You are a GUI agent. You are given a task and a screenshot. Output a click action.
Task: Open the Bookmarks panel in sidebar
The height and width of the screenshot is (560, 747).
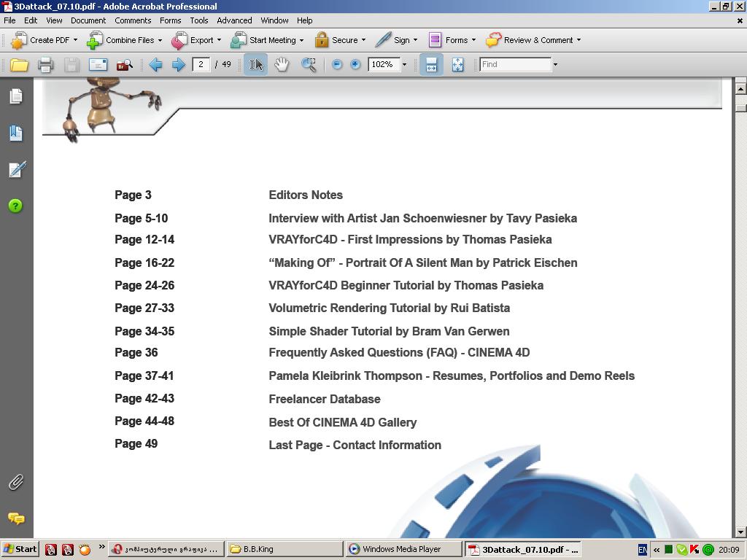tap(16, 133)
